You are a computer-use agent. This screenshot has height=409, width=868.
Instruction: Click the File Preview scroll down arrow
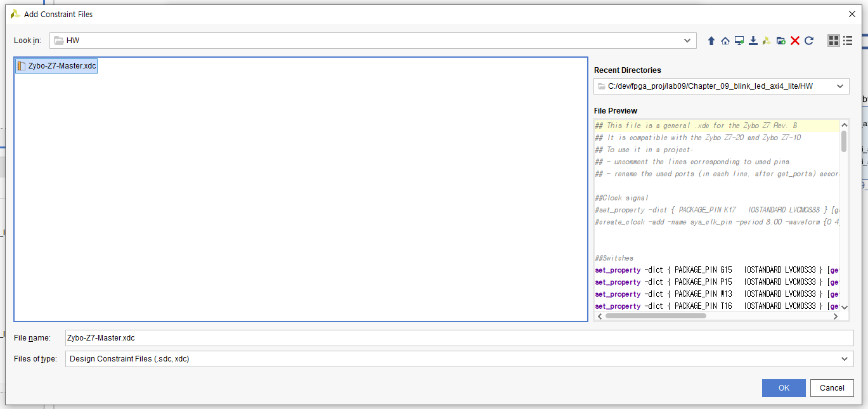(x=844, y=308)
